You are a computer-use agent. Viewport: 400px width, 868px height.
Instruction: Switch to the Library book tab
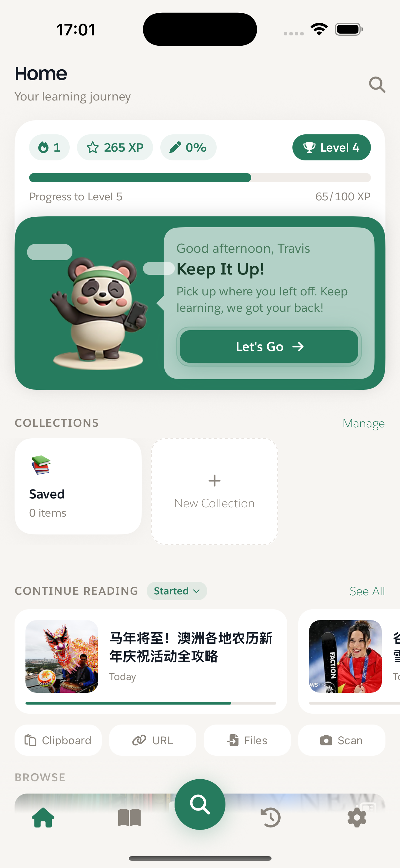pos(129,817)
